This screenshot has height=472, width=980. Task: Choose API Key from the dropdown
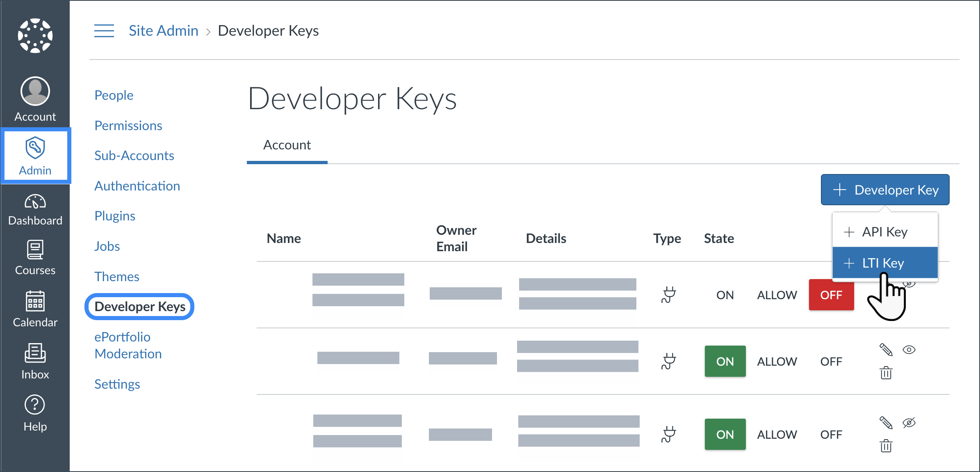pyautogui.click(x=884, y=232)
